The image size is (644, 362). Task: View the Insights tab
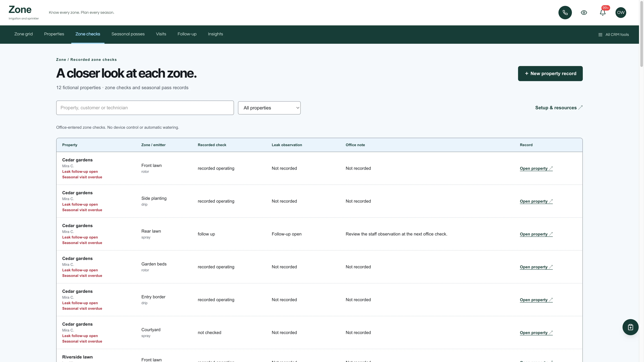[x=216, y=34]
